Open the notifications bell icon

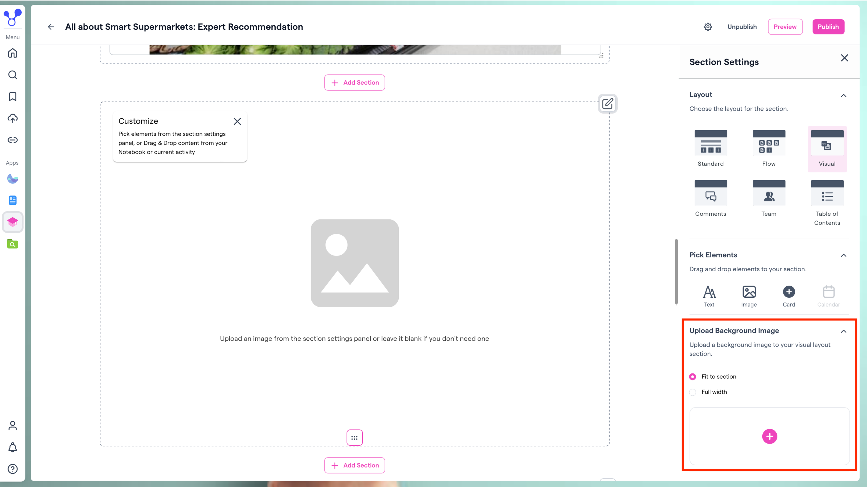(x=13, y=447)
